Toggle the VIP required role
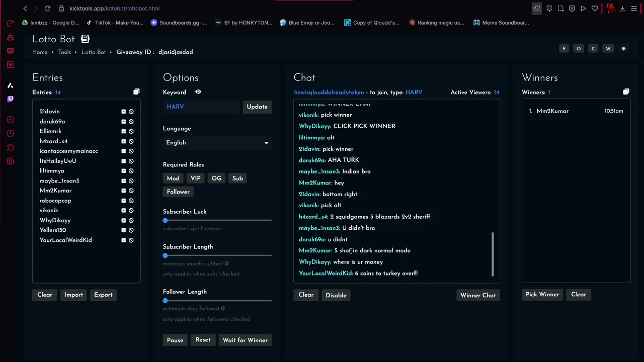 pyautogui.click(x=196, y=178)
